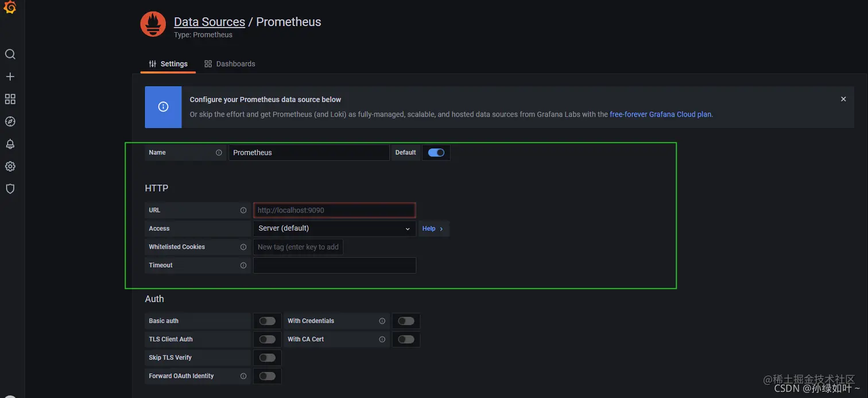868x398 pixels.
Task: Enable the Skip TLS Verify switch
Action: click(x=267, y=358)
